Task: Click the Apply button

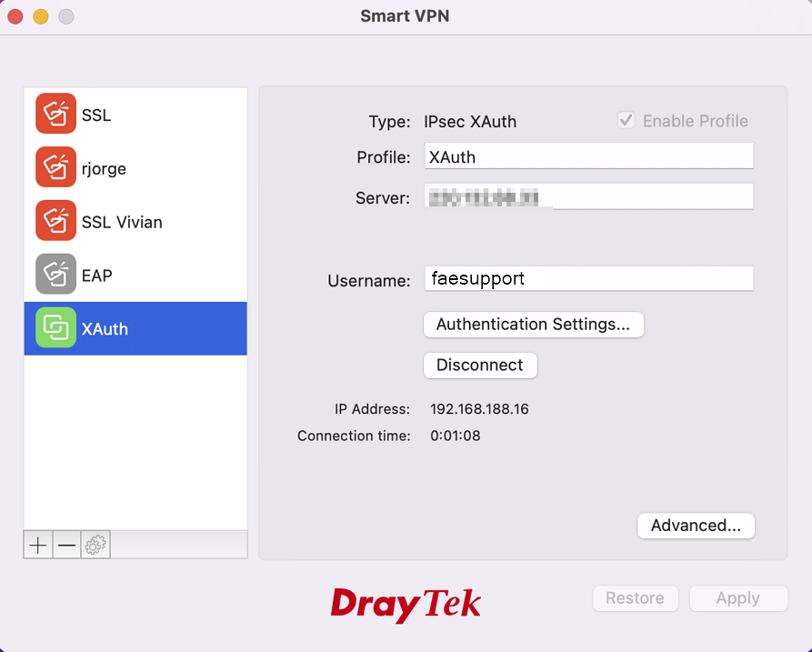Action: pos(738,598)
